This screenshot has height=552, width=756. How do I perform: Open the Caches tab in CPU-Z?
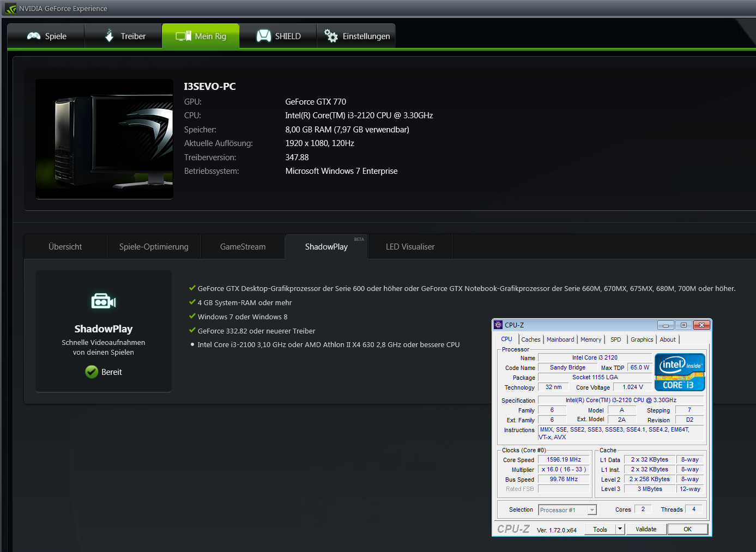531,339
